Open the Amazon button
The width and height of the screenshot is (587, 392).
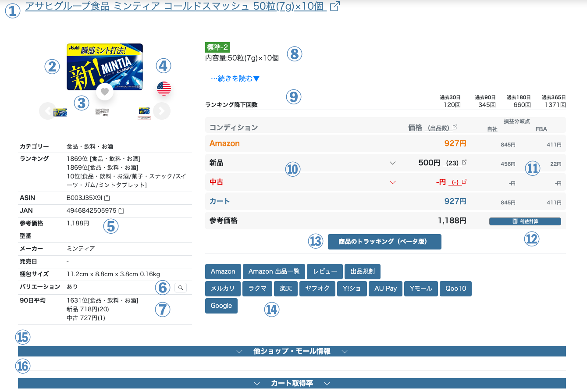(x=223, y=271)
